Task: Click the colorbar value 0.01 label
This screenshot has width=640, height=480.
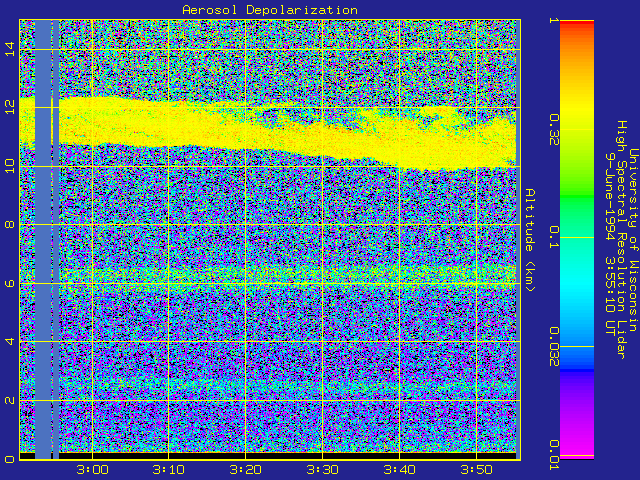Action: coord(553,455)
